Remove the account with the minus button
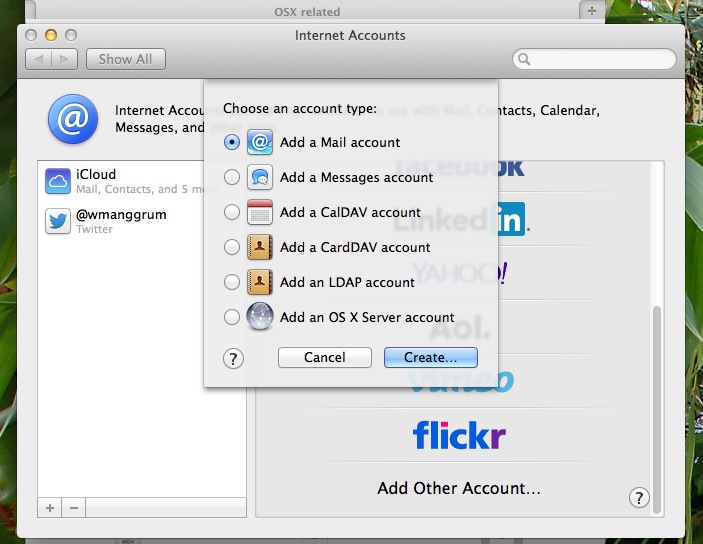703x544 pixels. click(x=74, y=508)
